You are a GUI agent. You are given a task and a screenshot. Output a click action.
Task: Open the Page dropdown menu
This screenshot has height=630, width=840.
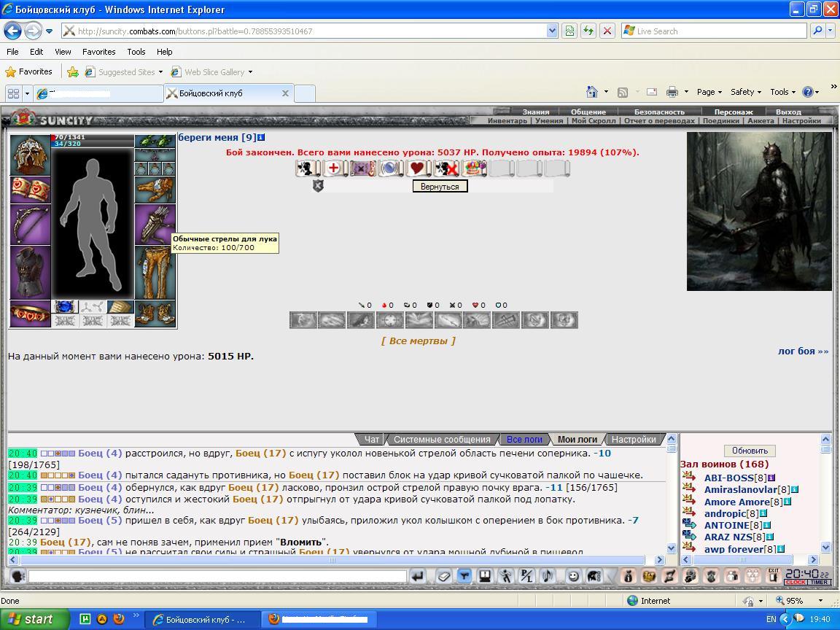pyautogui.click(x=709, y=92)
